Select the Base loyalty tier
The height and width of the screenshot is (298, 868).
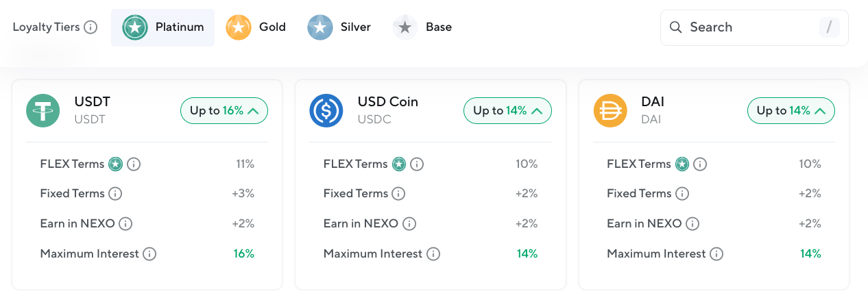coord(422,27)
